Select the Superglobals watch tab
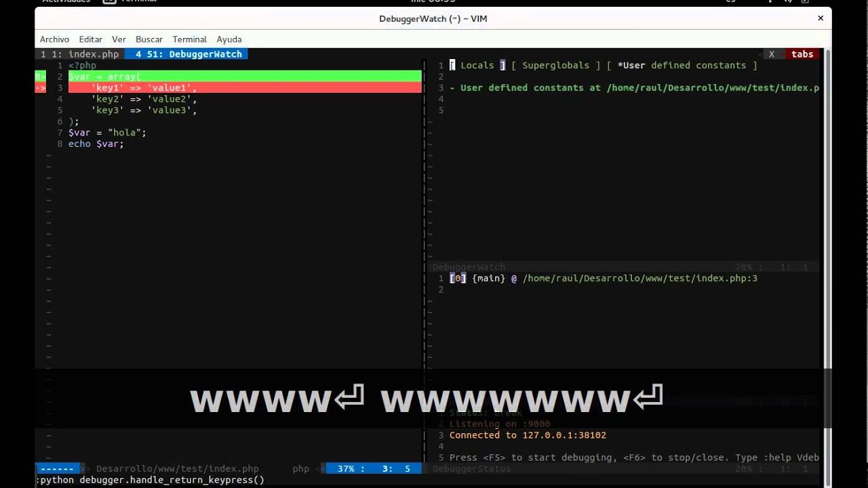 tap(556, 65)
